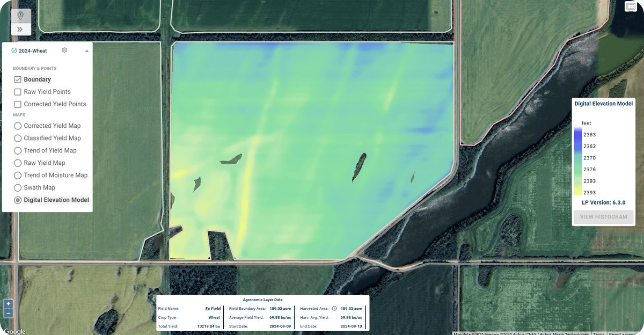The height and width of the screenshot is (335, 644).
Task: Collapse the 2024-Wheat panel with its chevron
Action: point(86,50)
